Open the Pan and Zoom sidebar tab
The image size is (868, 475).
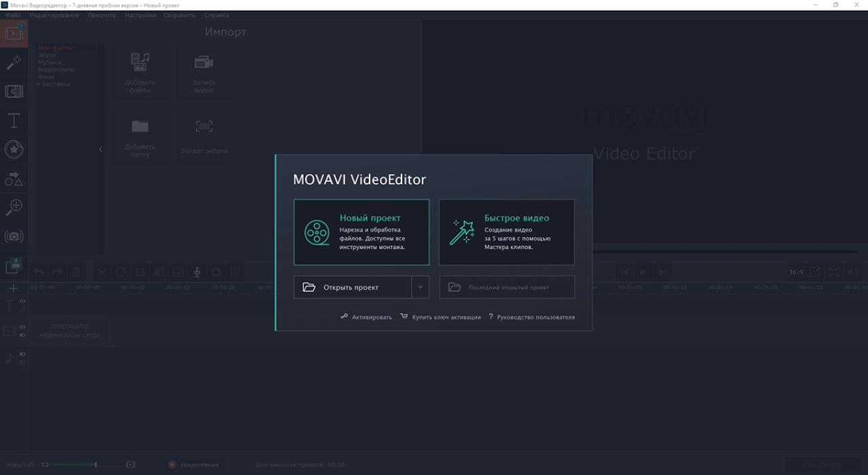[x=14, y=208]
